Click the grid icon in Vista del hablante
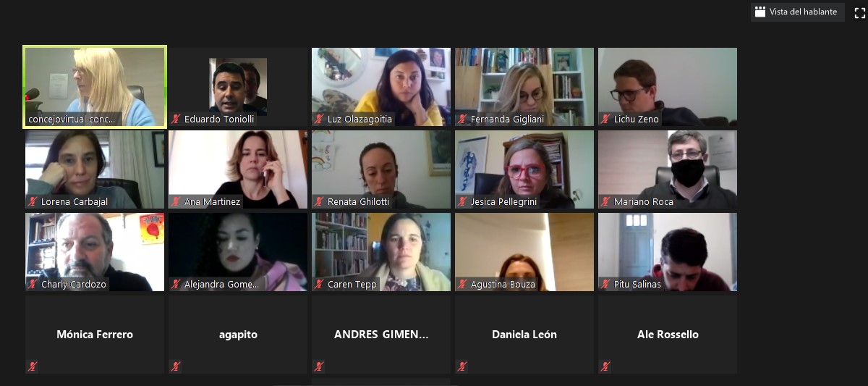The width and height of the screenshot is (868, 386). coord(760,12)
